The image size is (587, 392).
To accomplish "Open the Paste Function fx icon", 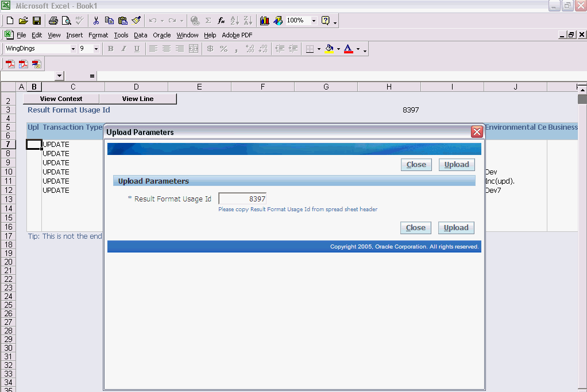I will (221, 21).
